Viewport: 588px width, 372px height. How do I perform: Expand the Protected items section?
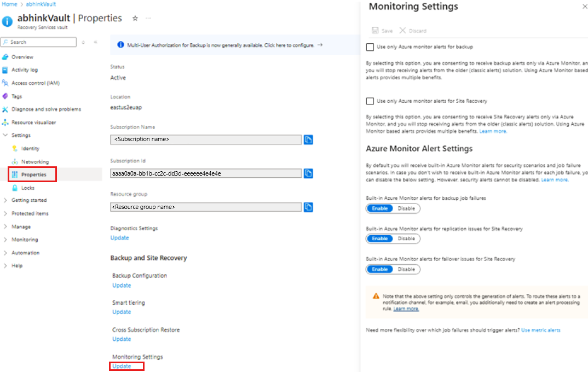tap(5, 213)
